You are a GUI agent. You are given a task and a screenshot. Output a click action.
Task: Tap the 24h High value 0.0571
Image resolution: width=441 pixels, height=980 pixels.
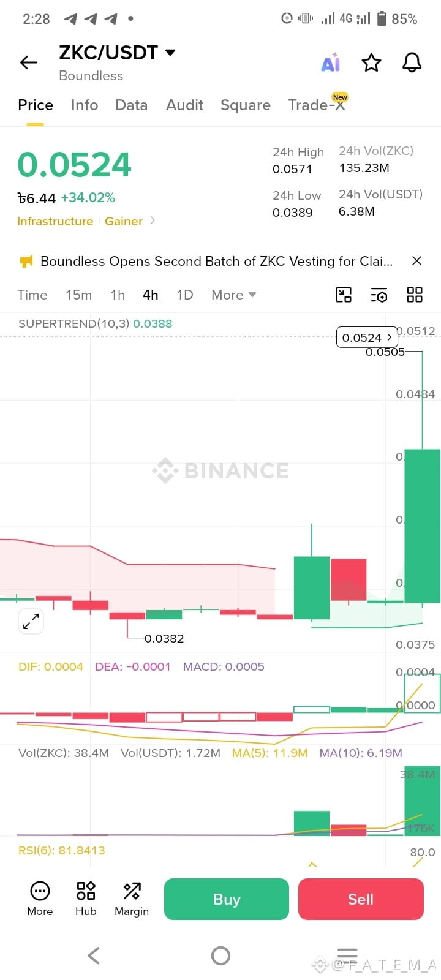coord(292,169)
